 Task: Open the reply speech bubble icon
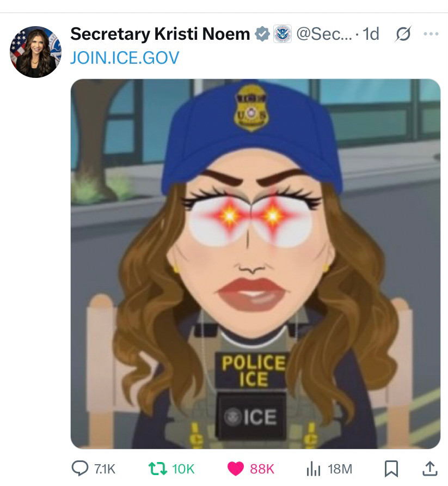[80, 469]
